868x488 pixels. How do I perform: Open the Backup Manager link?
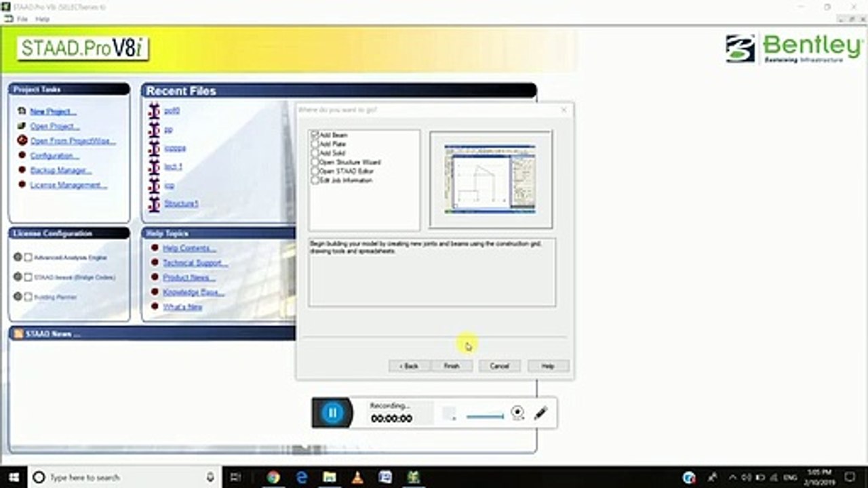click(61, 170)
